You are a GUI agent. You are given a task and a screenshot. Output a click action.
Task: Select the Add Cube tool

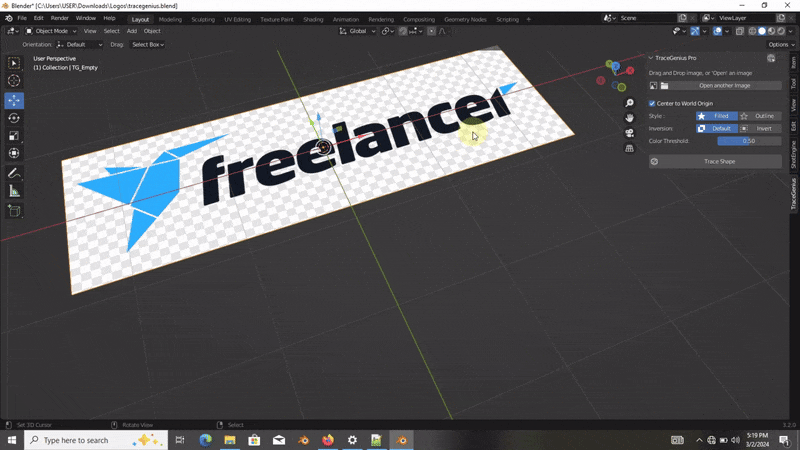coord(14,211)
